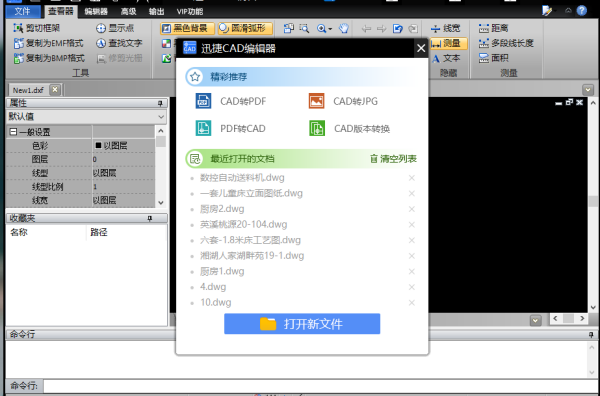Click the window arrangement icon left of zoom-window
This screenshot has width=600, height=396.
click(289, 28)
